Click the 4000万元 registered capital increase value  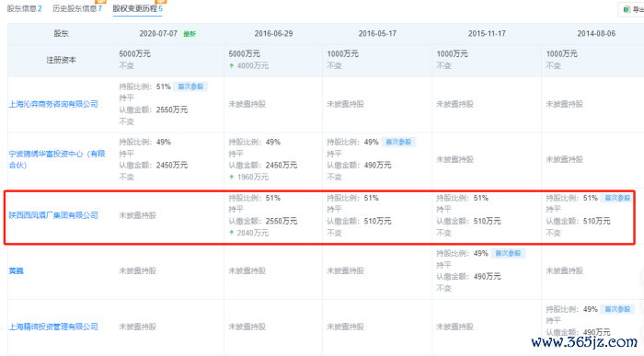[253, 65]
